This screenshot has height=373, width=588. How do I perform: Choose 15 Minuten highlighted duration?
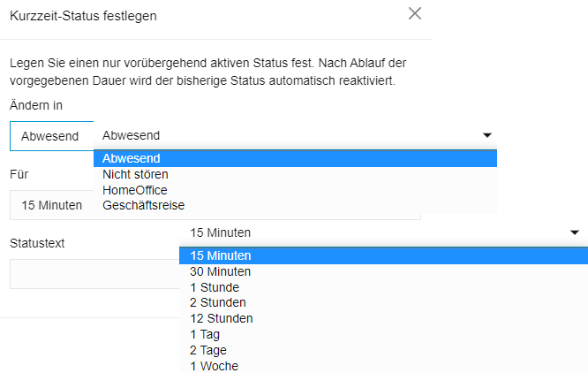point(384,256)
